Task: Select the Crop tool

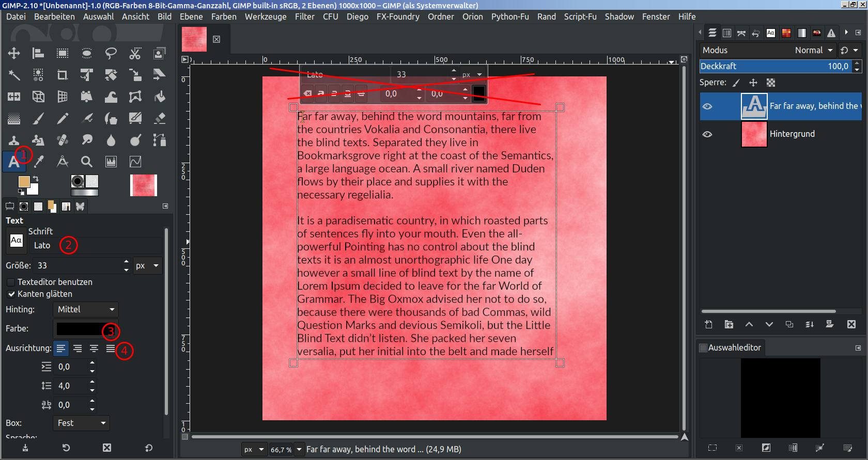Action: (x=63, y=75)
